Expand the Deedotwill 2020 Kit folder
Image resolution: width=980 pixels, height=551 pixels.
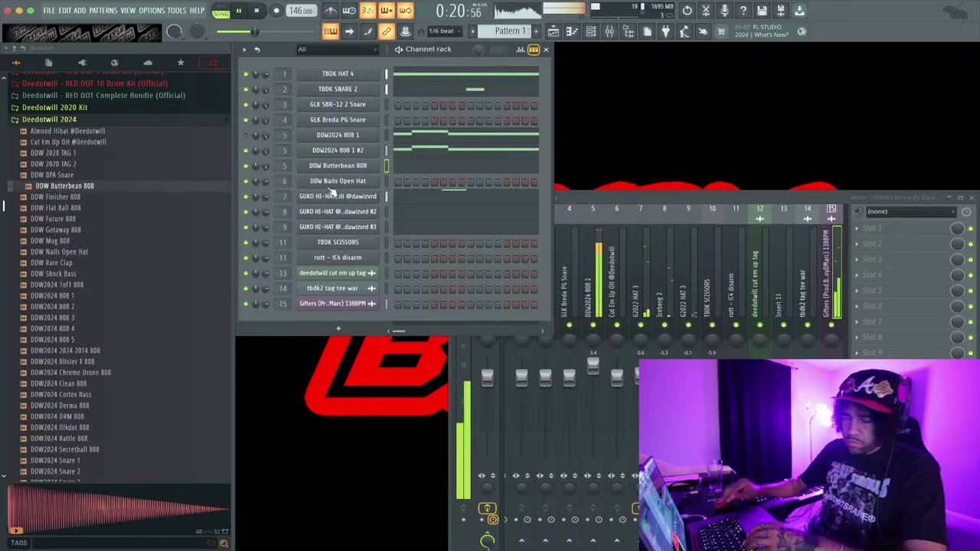coord(49,107)
